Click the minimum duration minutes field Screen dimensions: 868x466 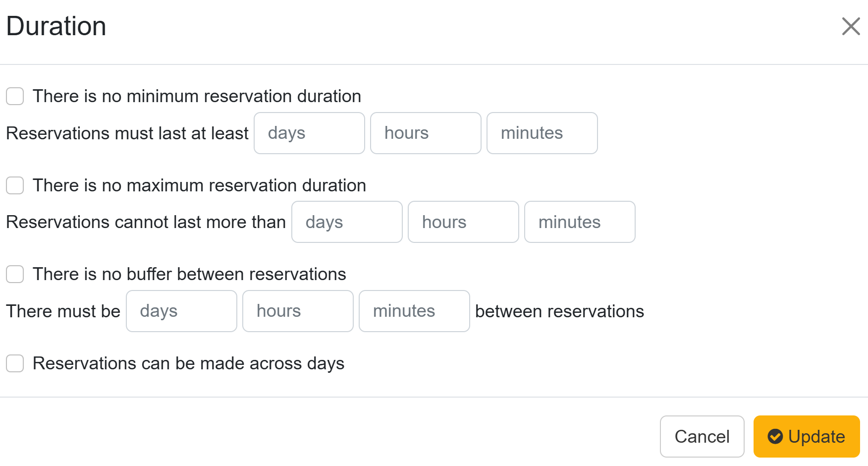click(542, 133)
